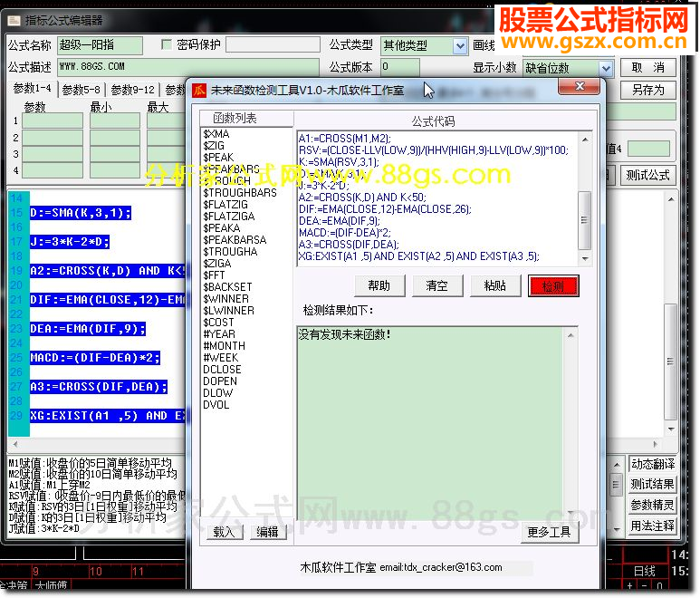The image size is (700, 598).
Task: Click the password input field
Action: (273, 44)
